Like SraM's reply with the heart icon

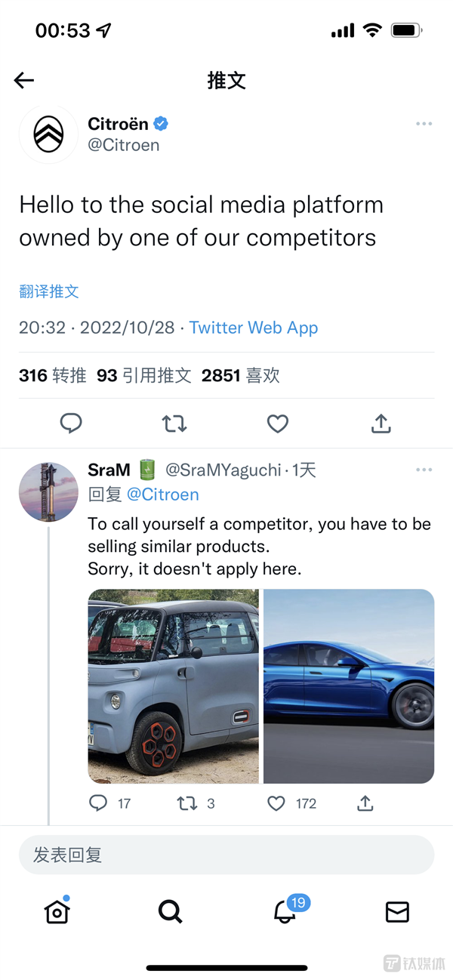276,803
